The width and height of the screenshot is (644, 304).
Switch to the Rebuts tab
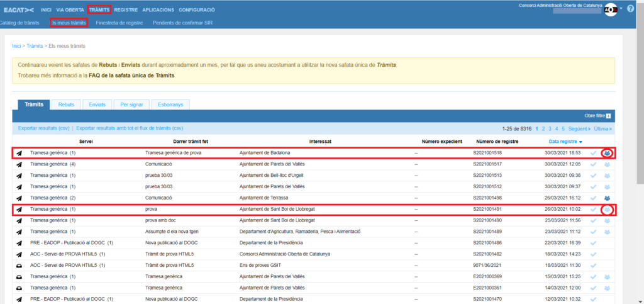(66, 104)
